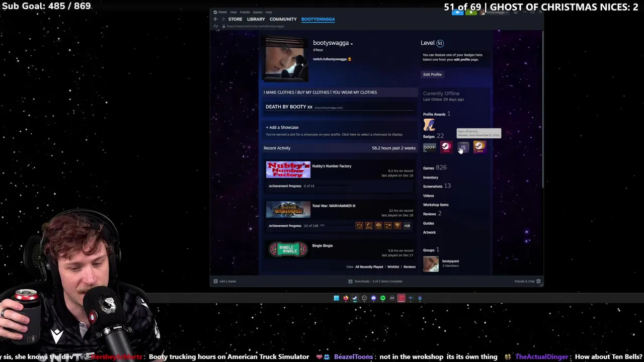
Task: Click the Downloads status icon
Action: [x=350, y=281]
